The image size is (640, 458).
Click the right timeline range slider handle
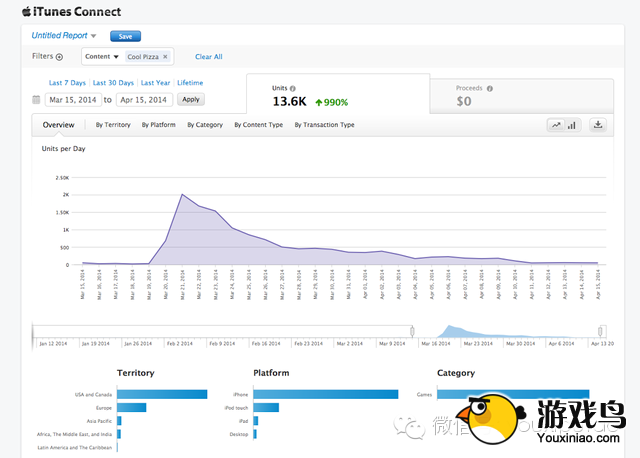click(x=601, y=330)
